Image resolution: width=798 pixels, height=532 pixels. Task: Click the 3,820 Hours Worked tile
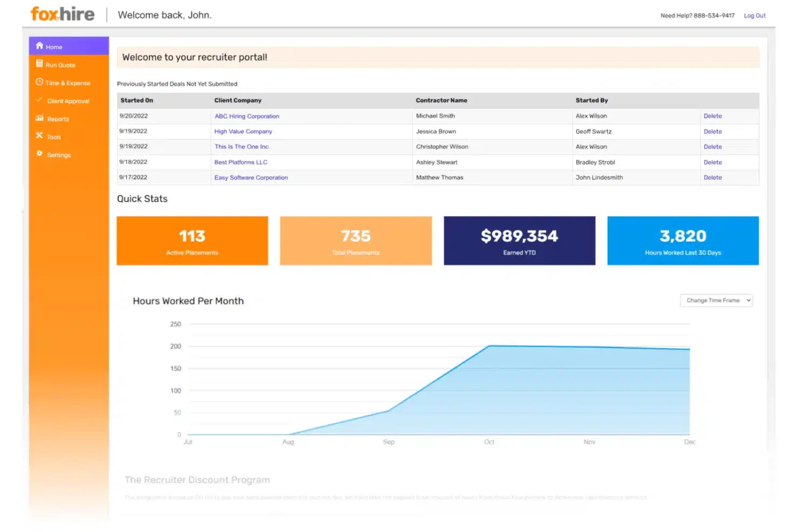(x=683, y=240)
